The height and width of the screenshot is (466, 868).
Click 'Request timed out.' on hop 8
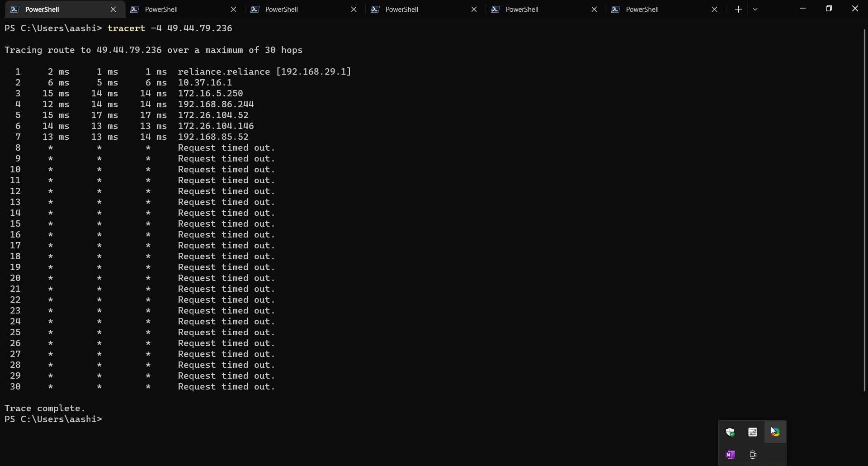point(226,147)
